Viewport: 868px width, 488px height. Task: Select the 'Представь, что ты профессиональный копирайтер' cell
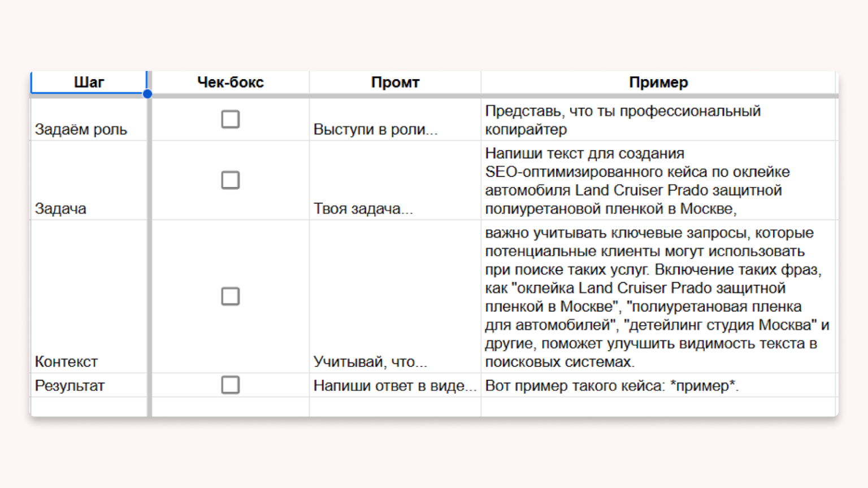[658, 120]
